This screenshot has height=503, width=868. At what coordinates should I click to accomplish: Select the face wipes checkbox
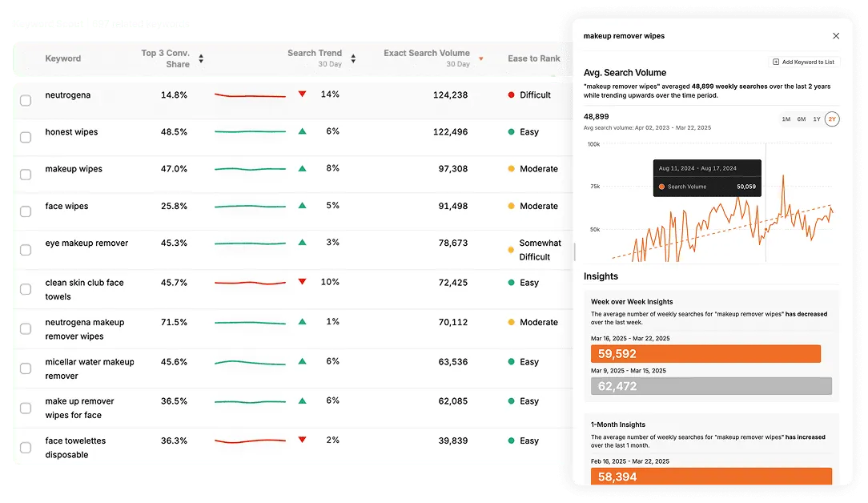point(26,211)
